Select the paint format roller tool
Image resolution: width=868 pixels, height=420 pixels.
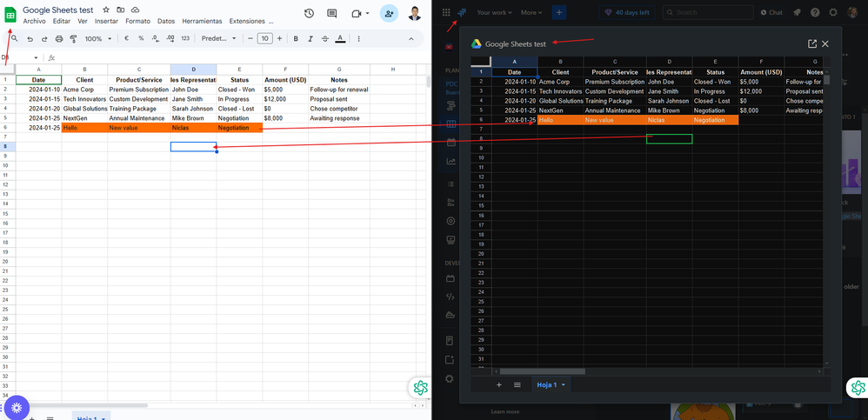(73, 39)
